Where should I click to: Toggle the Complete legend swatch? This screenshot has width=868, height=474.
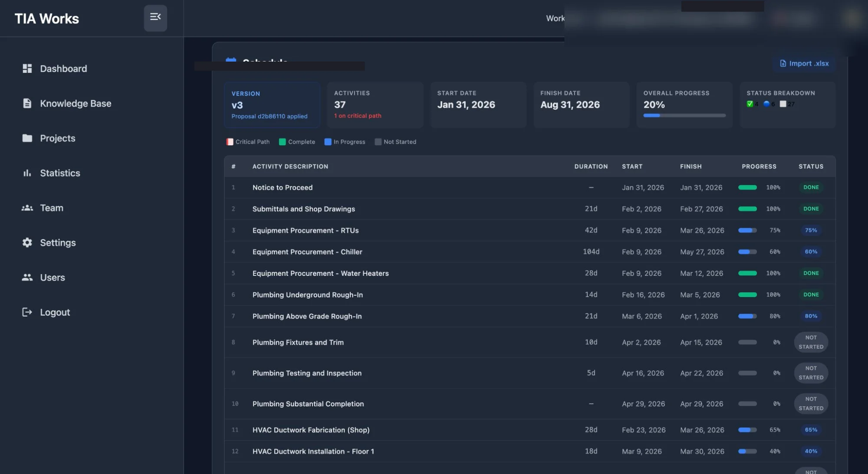coord(282,141)
